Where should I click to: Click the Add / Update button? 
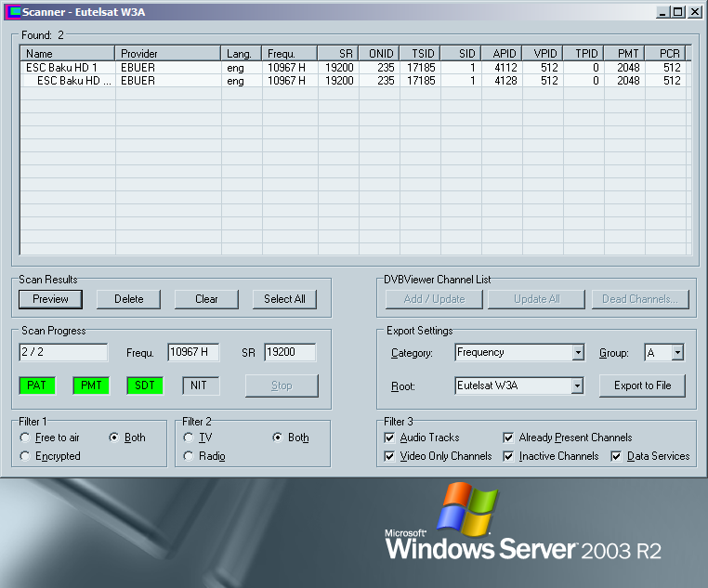point(434,299)
